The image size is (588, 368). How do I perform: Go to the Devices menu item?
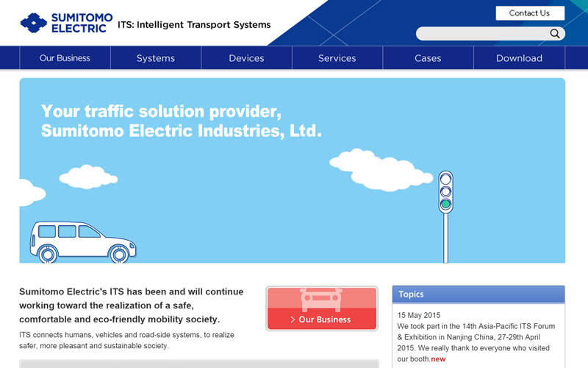(246, 58)
